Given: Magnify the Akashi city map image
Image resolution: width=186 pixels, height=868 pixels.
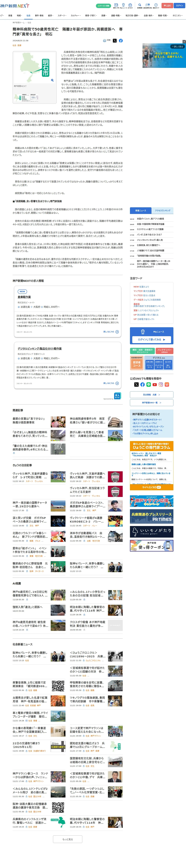Looking at the screenshot, I should [x=52, y=80].
